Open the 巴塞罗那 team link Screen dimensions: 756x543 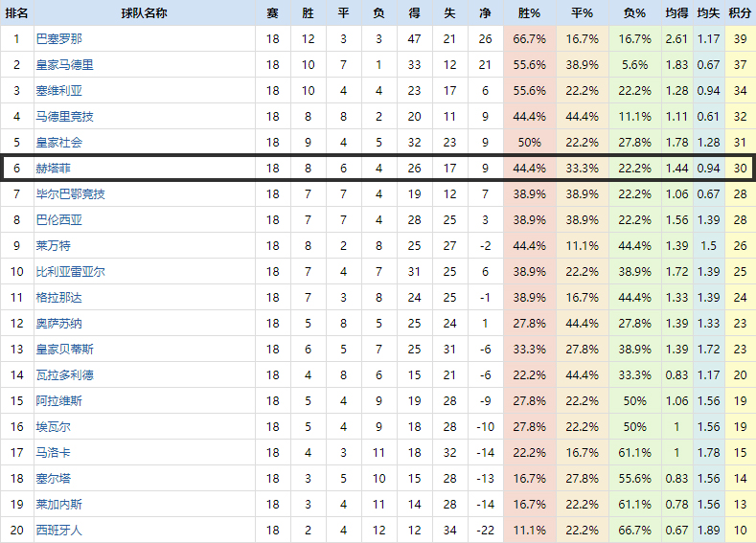point(58,39)
